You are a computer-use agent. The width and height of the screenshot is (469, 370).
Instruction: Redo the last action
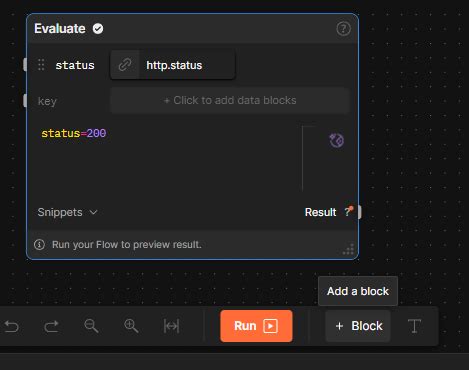point(51,326)
